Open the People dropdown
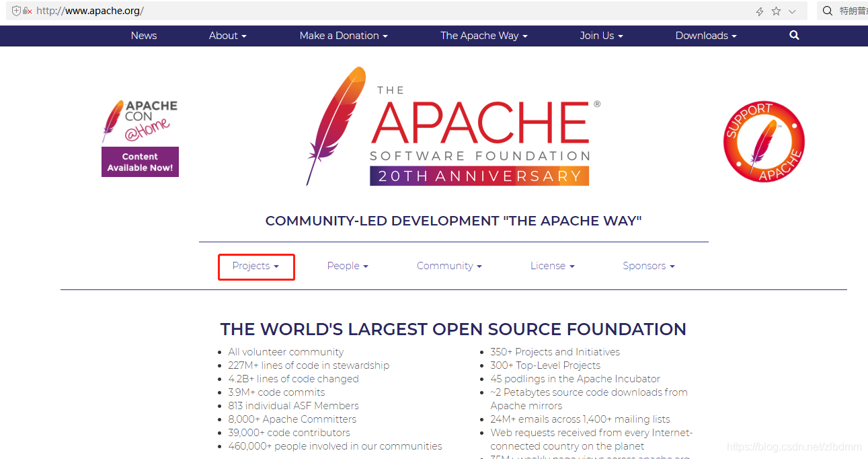 pos(348,266)
